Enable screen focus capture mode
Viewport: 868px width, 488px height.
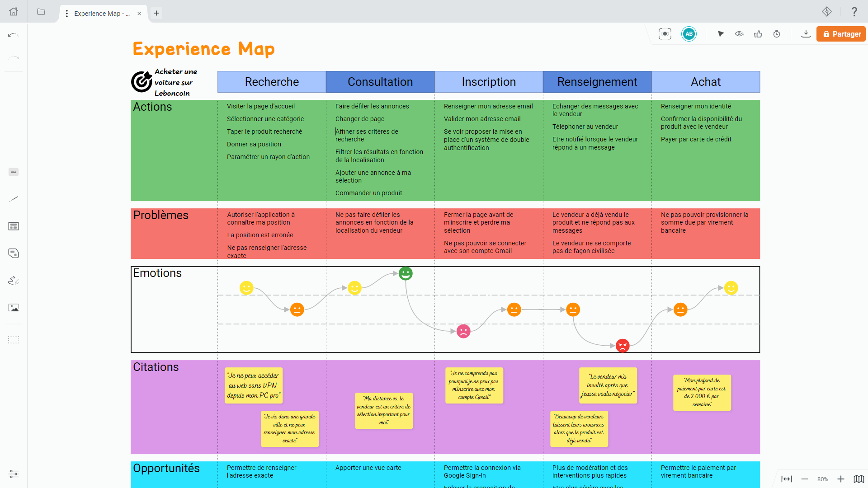point(665,34)
